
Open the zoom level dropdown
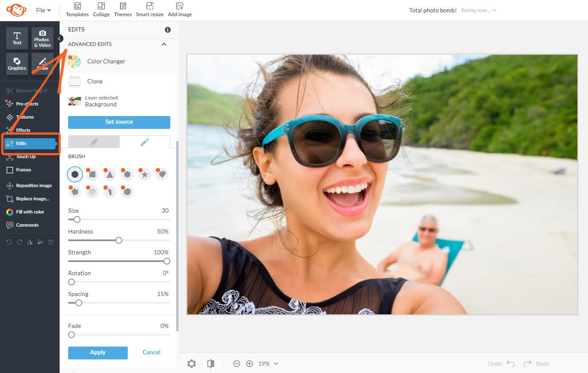pyautogui.click(x=268, y=364)
